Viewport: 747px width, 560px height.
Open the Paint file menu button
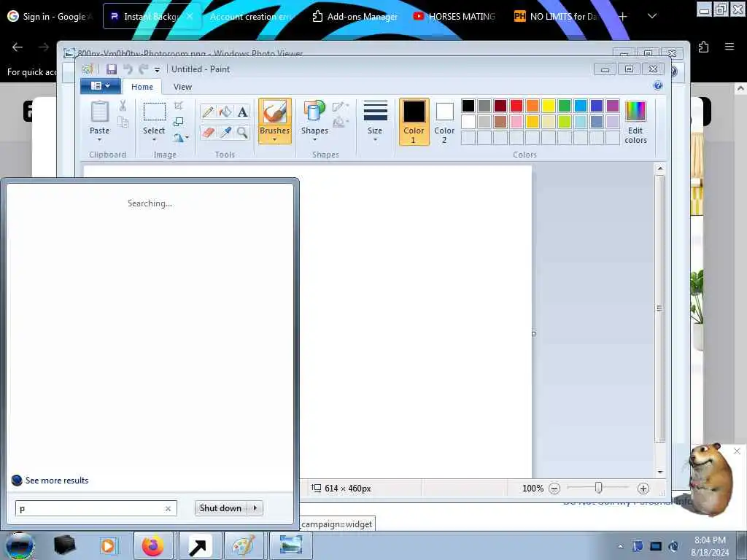100,86
